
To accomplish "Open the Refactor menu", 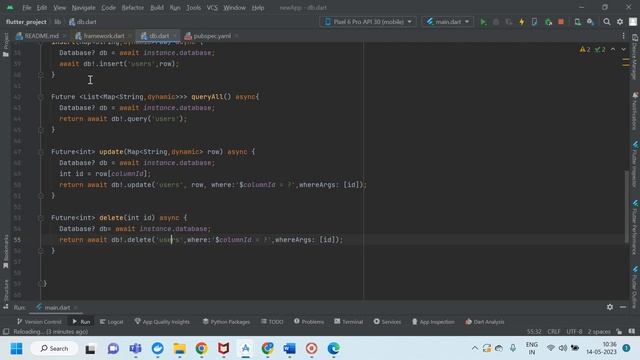I will point(133,8).
